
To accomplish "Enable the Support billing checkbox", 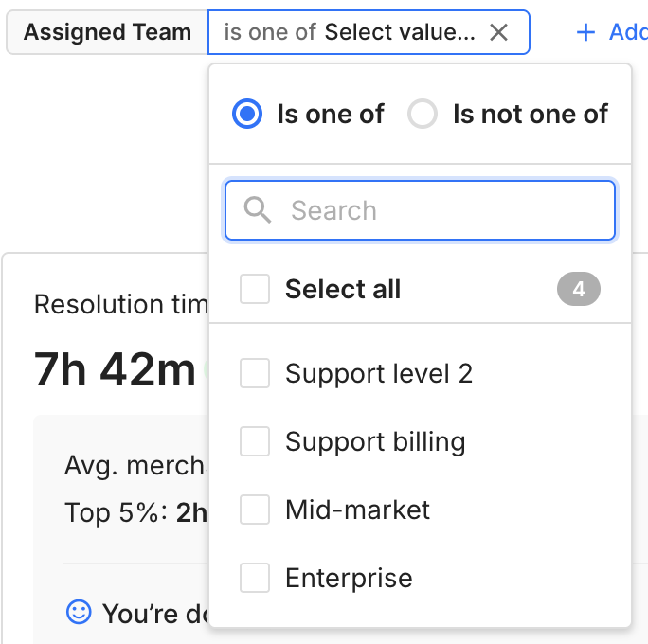I will click(x=255, y=441).
